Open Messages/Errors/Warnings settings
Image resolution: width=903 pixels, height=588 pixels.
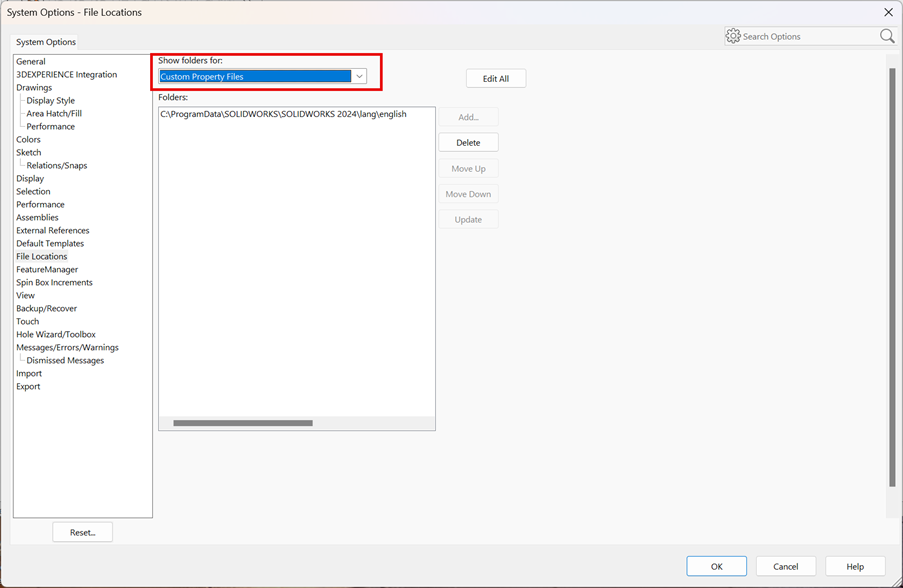pos(67,348)
